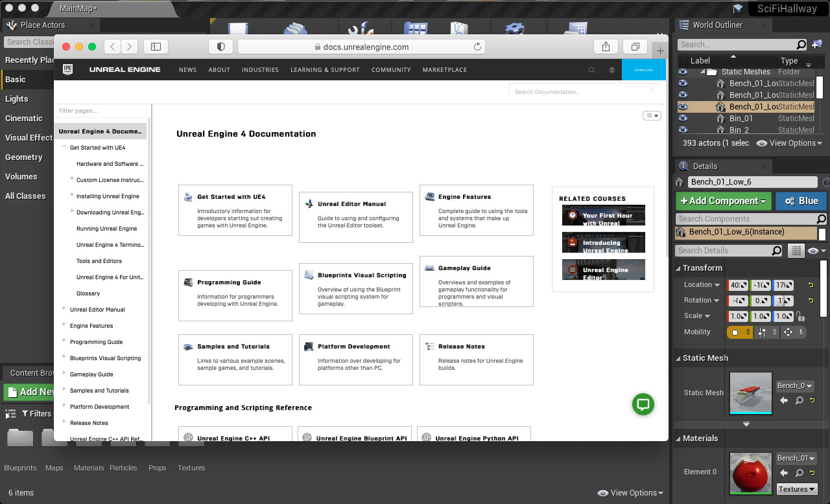Screen dimensions: 830x504
Task: Browse to Static Mesh asset in Content Browser
Action: [800, 400]
